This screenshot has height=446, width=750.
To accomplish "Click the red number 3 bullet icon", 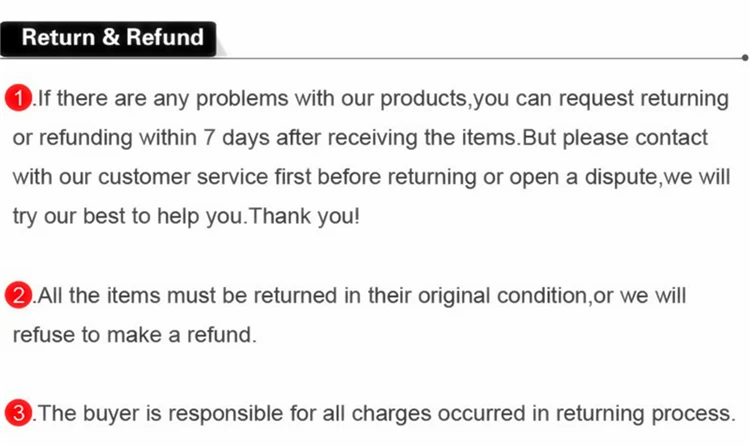I will pyautogui.click(x=19, y=413).
